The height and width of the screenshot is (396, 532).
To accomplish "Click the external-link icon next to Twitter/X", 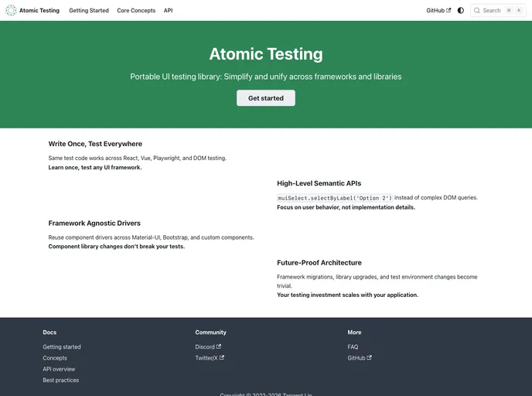I will coord(222,357).
